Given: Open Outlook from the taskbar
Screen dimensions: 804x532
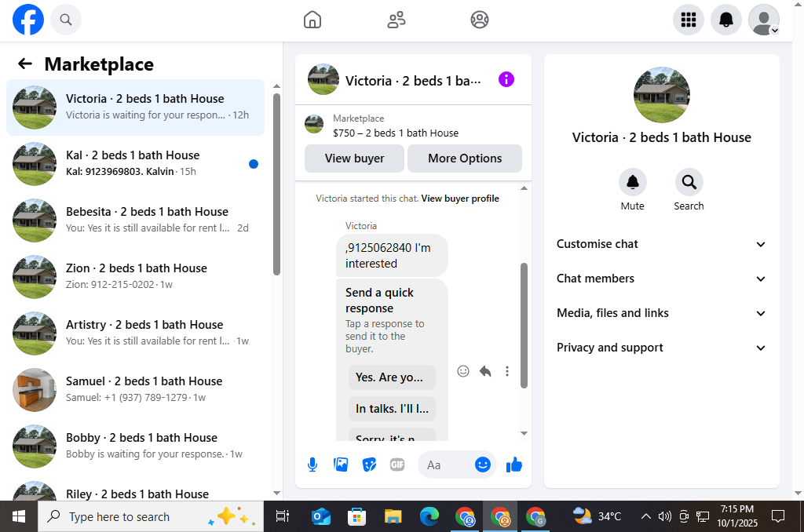Looking at the screenshot, I should point(321,516).
